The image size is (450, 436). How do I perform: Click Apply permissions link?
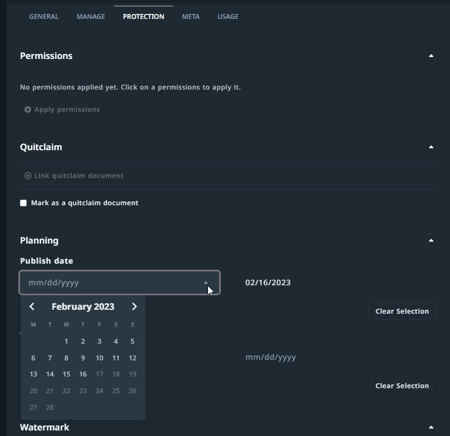[x=67, y=109]
